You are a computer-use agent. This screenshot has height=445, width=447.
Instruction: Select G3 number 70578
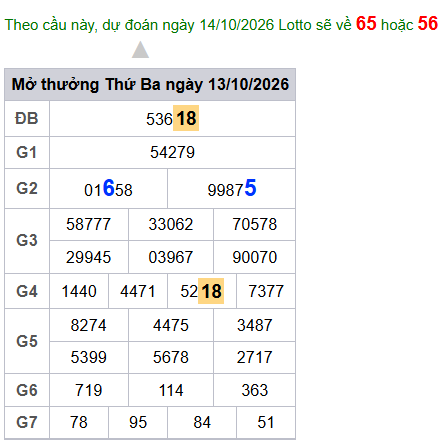255,224
